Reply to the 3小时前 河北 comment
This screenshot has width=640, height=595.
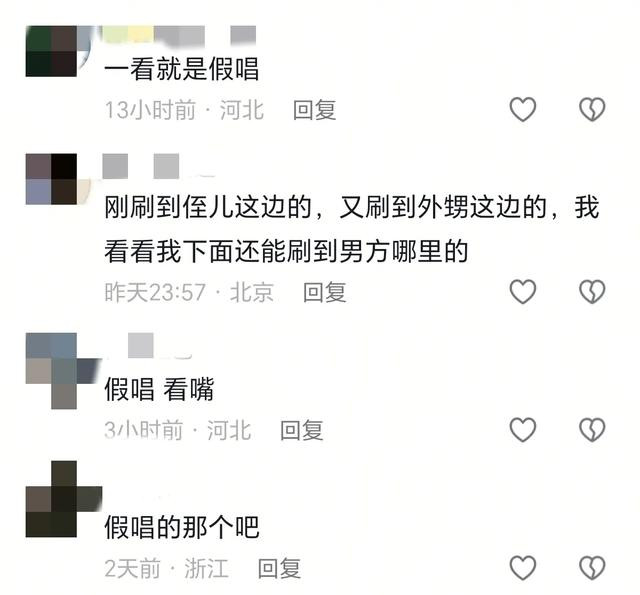(x=302, y=430)
